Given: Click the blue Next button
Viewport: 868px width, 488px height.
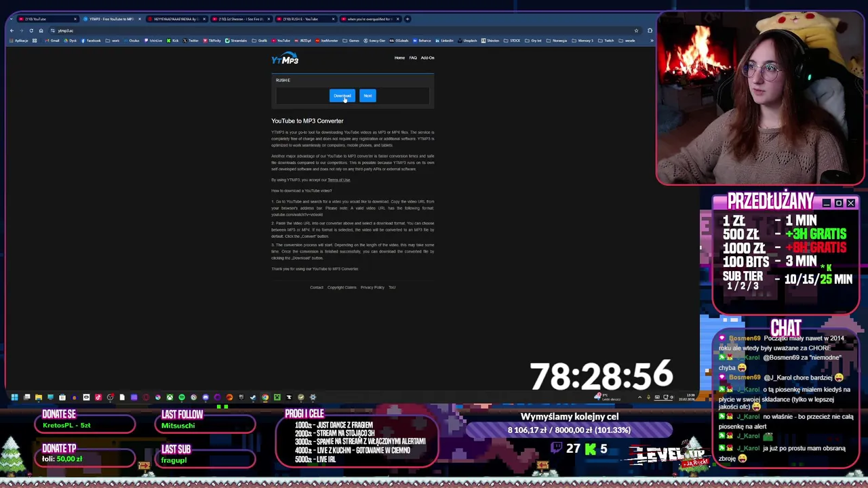Looking at the screenshot, I should click(368, 96).
